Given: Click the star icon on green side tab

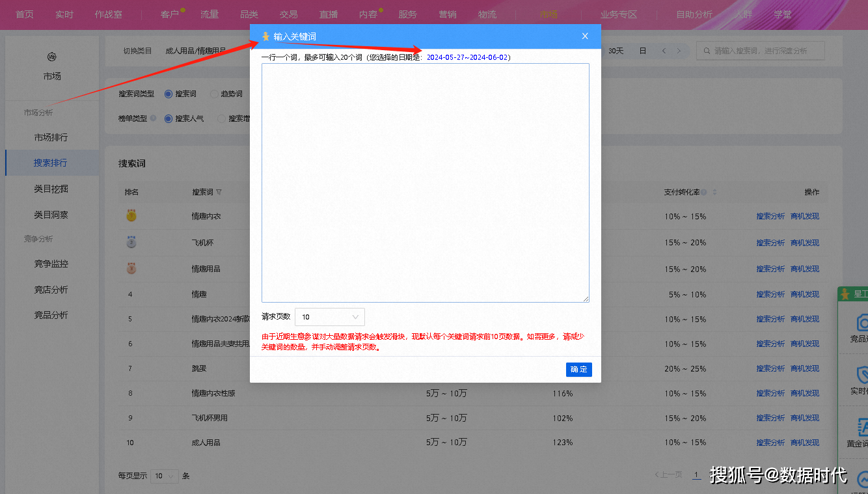Looking at the screenshot, I should click(x=847, y=294).
